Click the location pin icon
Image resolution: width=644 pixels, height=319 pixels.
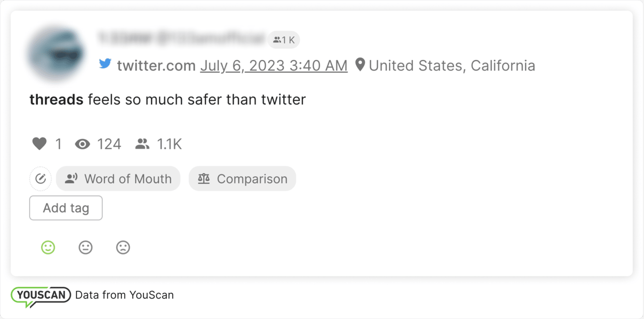click(x=360, y=65)
